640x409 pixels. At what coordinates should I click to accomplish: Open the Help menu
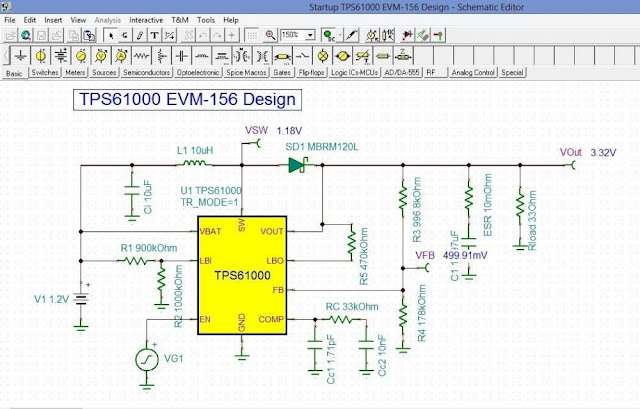click(231, 20)
